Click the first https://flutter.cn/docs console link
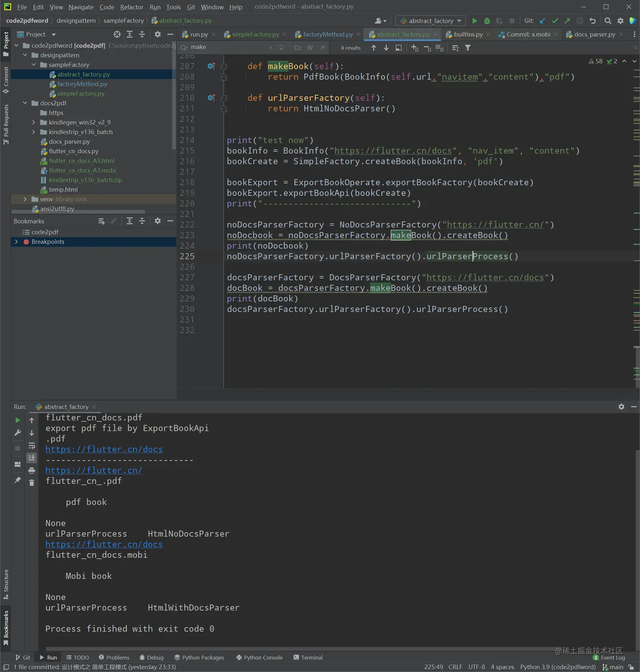The height and width of the screenshot is (672, 640). 104,449
